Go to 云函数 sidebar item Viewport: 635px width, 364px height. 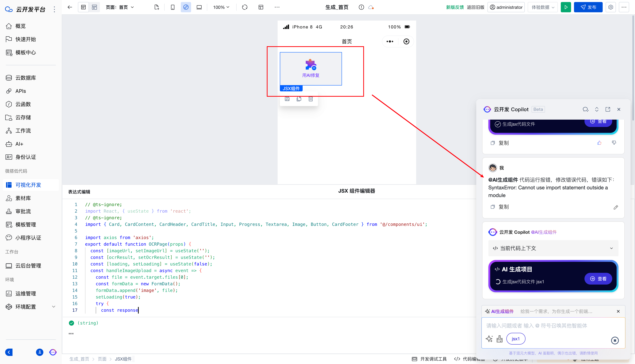[x=23, y=104]
